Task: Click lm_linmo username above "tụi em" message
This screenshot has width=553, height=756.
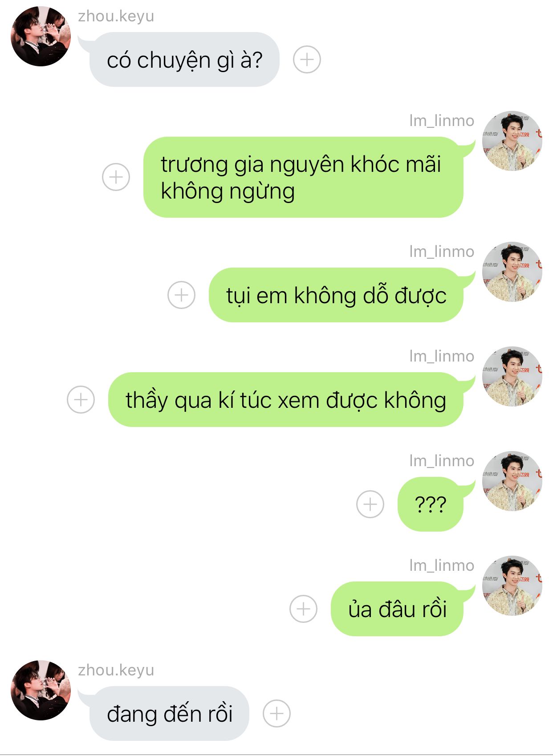Action: (442, 252)
